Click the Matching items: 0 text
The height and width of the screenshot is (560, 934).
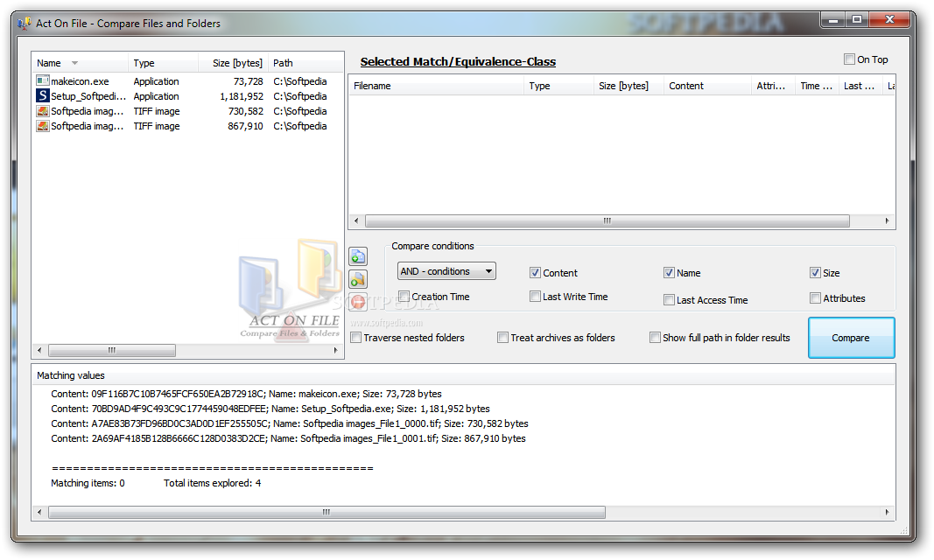click(x=88, y=483)
